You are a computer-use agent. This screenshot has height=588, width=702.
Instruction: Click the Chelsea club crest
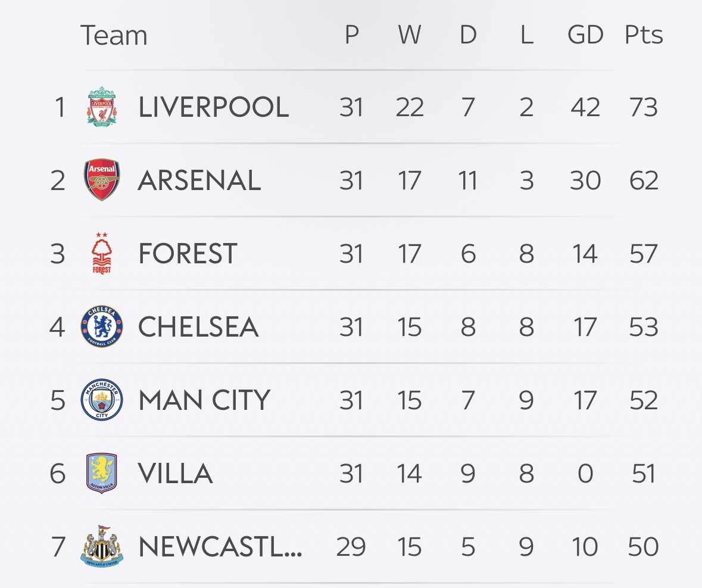(102, 326)
